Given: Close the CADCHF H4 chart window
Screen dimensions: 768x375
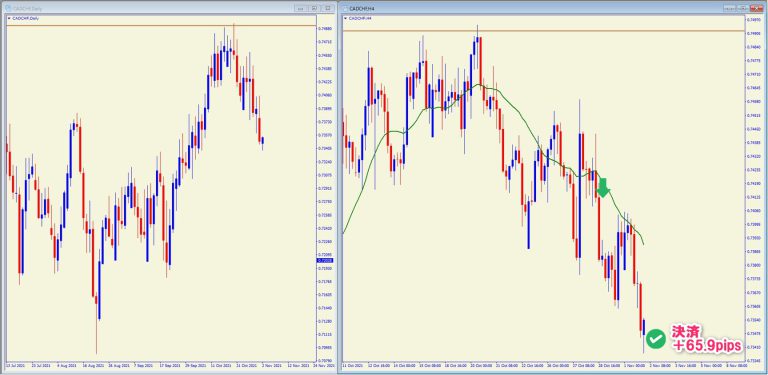Looking at the screenshot, I should (x=757, y=8).
